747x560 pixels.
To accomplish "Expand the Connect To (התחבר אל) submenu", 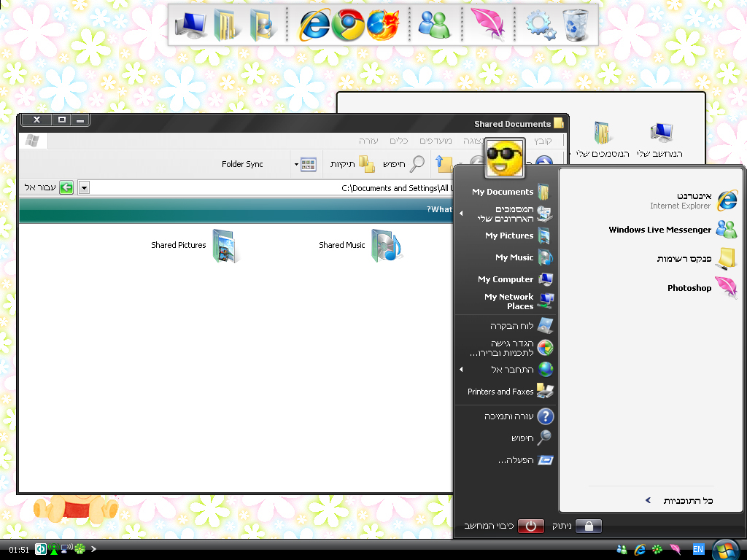I will pos(505,370).
